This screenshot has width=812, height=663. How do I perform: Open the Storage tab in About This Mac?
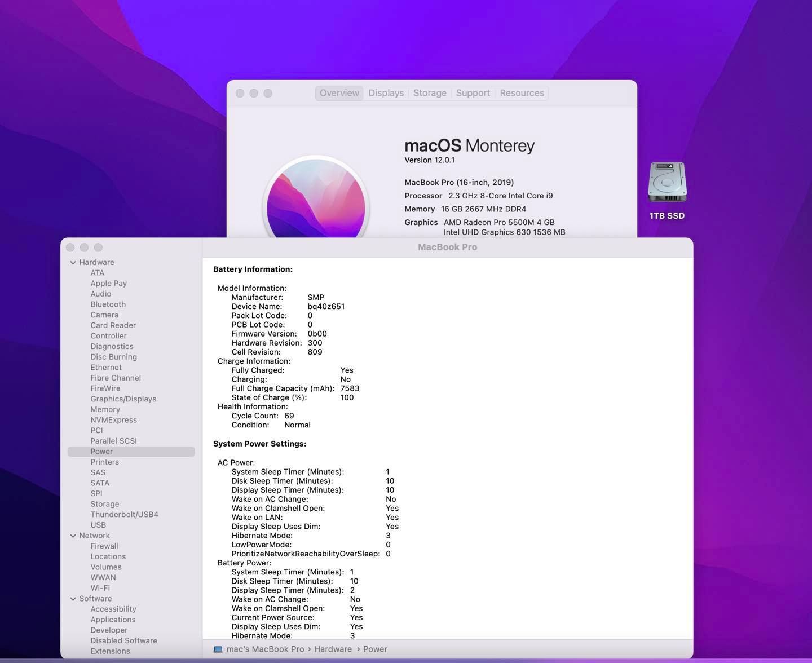click(430, 93)
